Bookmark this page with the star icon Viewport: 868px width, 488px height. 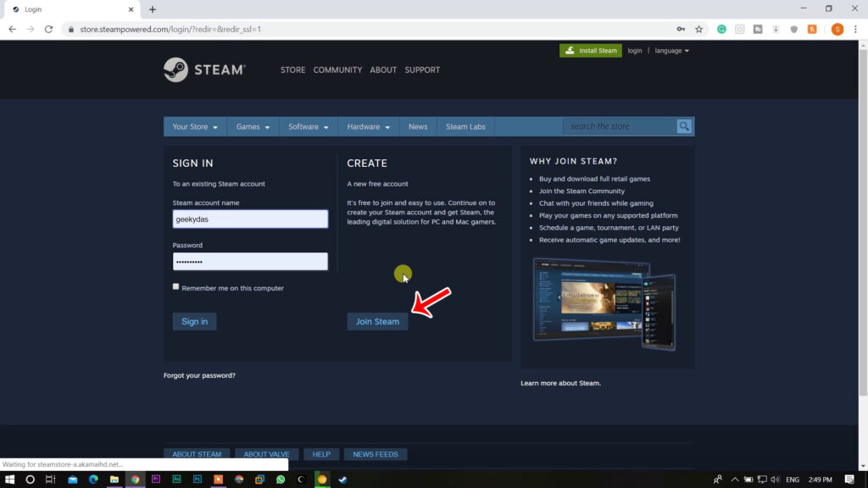pyautogui.click(x=699, y=30)
